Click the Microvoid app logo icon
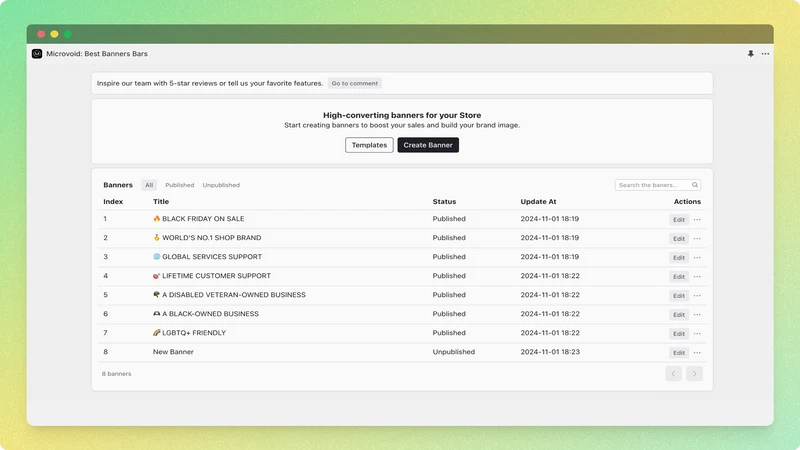800x450 pixels. (37, 54)
